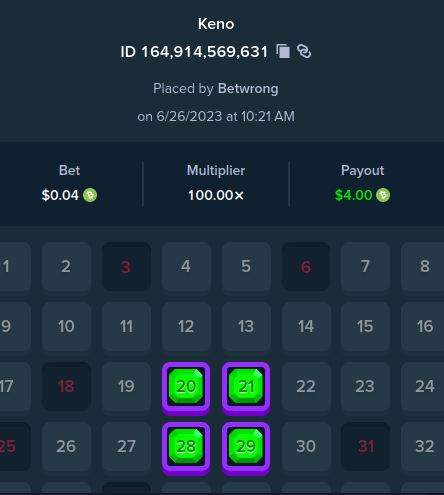Toggle the red missed tile 18
The width and height of the screenshot is (444, 495).
(x=66, y=387)
